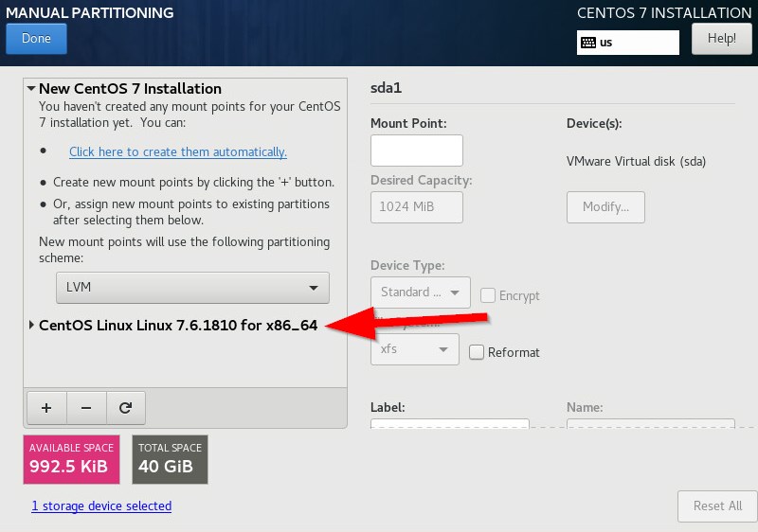Click the us keyboard layout indicator
This screenshot has height=532, width=758.
(628, 43)
